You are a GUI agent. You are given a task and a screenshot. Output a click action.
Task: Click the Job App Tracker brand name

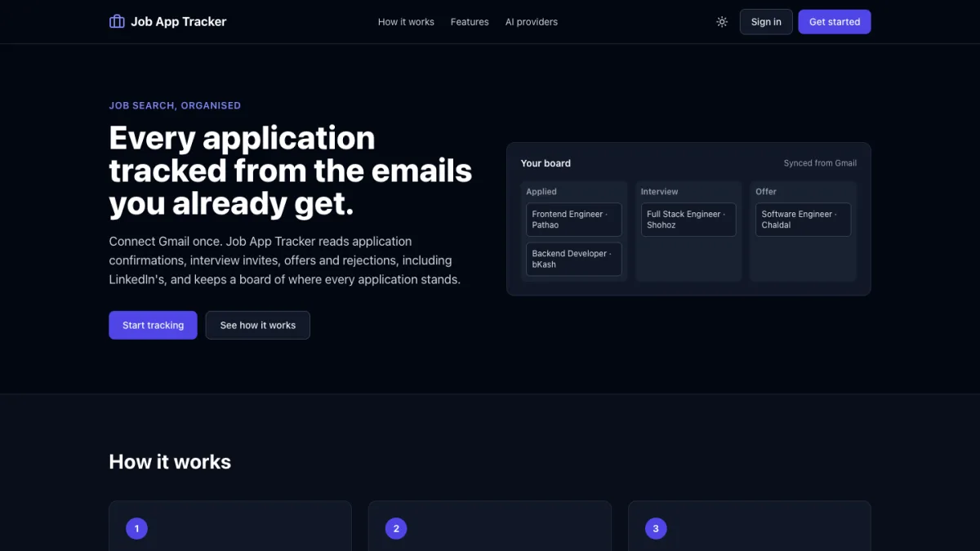[x=179, y=22]
